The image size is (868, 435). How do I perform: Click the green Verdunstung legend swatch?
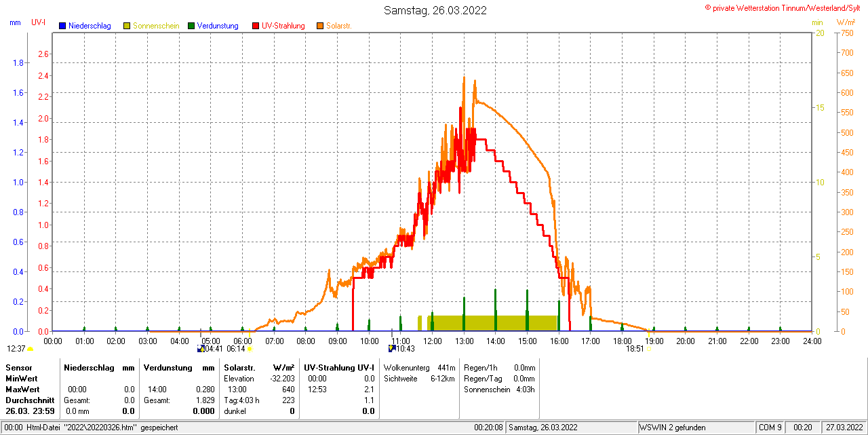191,26
